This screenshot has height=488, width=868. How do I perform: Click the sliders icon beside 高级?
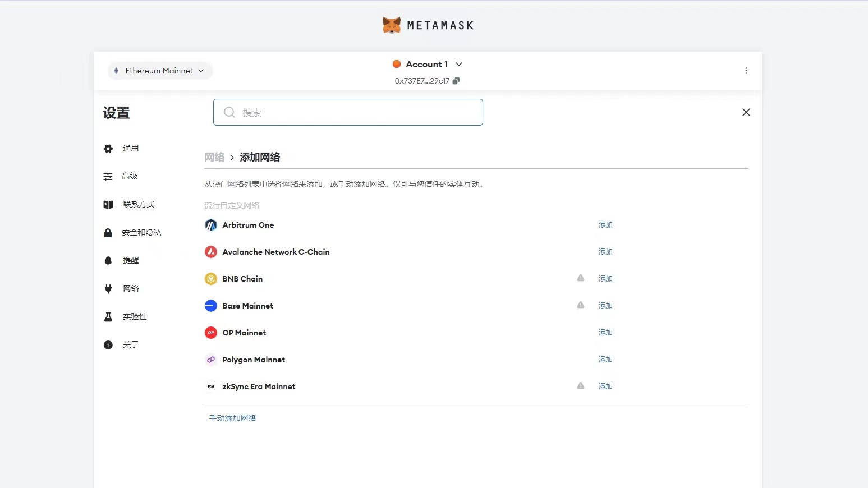[108, 176]
